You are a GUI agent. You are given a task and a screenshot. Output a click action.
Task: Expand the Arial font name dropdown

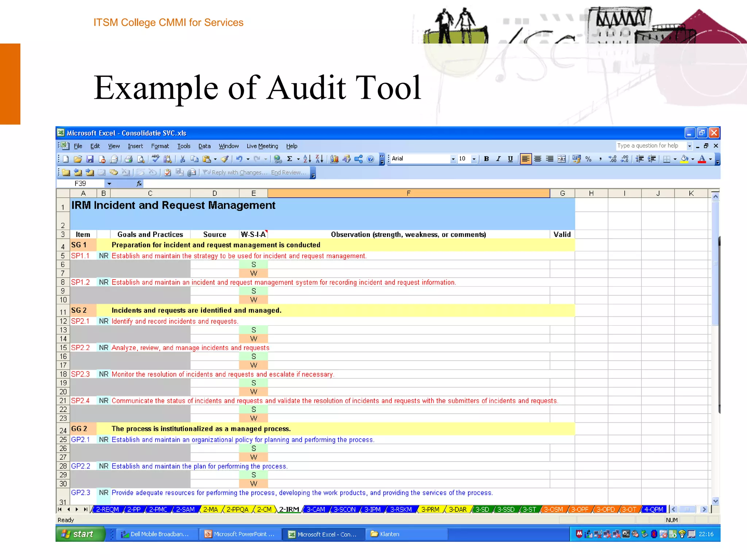coord(453,159)
